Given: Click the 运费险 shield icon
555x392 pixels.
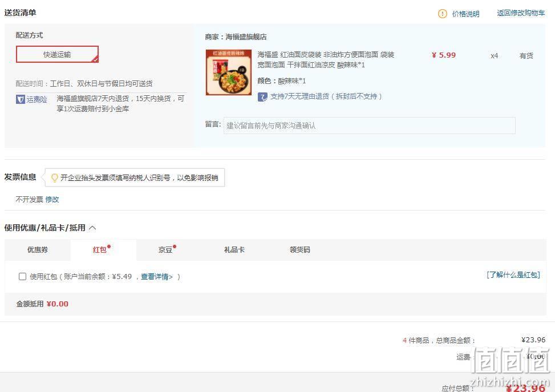Looking at the screenshot, I should 20,99.
